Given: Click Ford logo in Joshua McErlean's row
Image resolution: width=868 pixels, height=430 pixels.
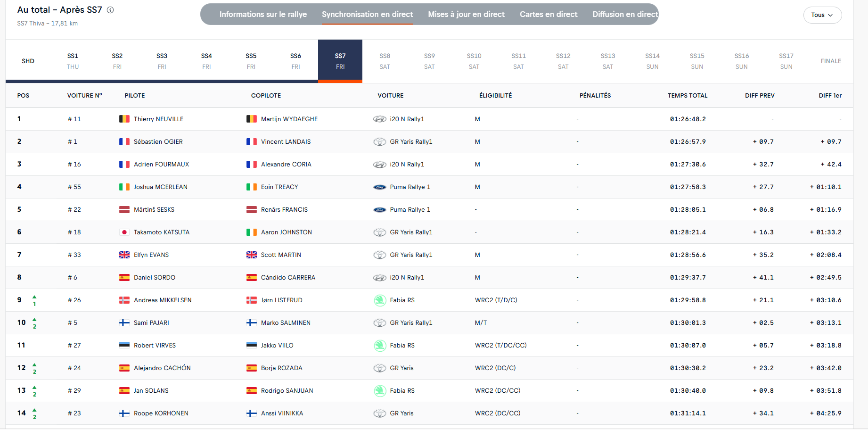Looking at the screenshot, I should tap(380, 187).
